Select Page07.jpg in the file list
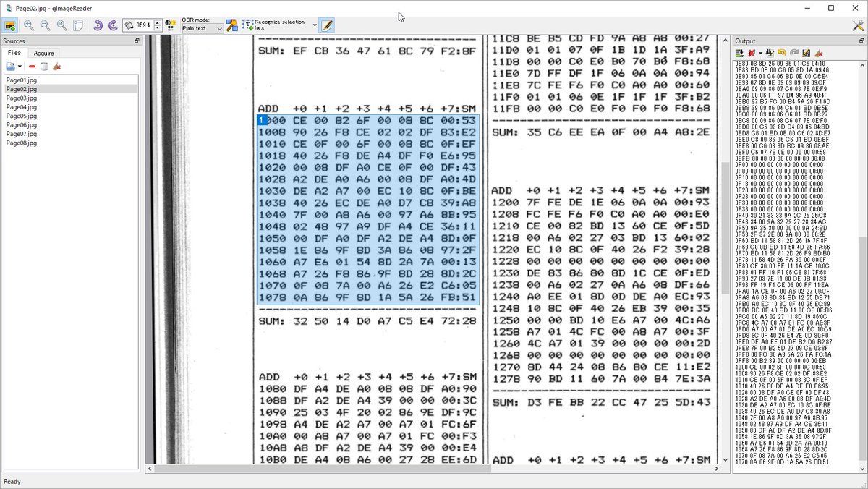The height and width of the screenshot is (489, 868). point(70,134)
